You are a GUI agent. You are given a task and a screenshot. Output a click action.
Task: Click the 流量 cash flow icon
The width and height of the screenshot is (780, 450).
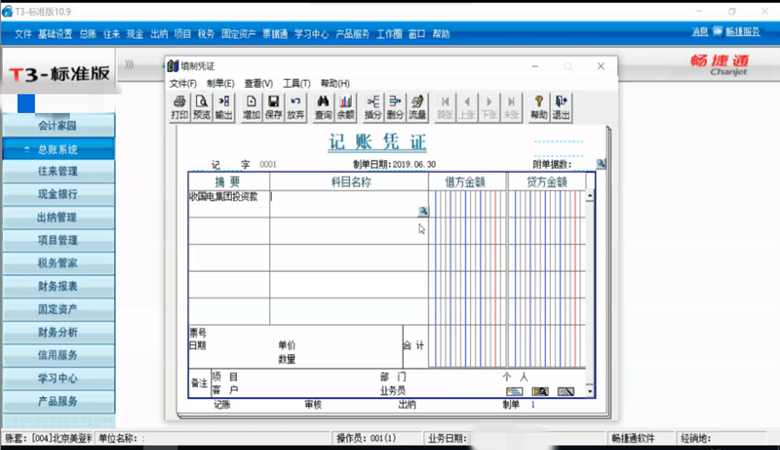coord(417,107)
